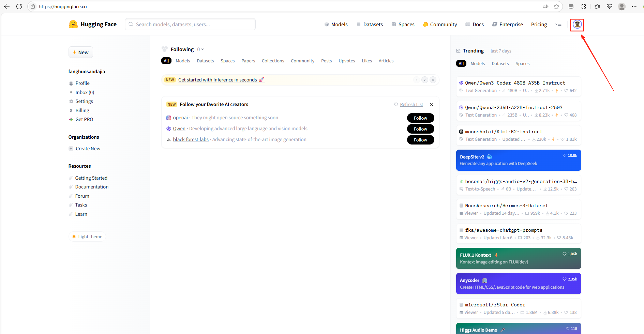Select the Papers feed tab
The height and width of the screenshot is (334, 644).
tap(248, 61)
